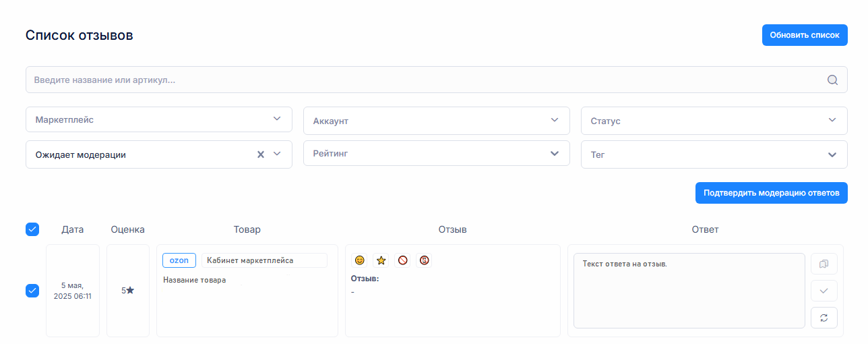The height and width of the screenshot is (344, 868).
Task: Uncheck the checkbox for the 5 мая review
Action: click(x=32, y=291)
